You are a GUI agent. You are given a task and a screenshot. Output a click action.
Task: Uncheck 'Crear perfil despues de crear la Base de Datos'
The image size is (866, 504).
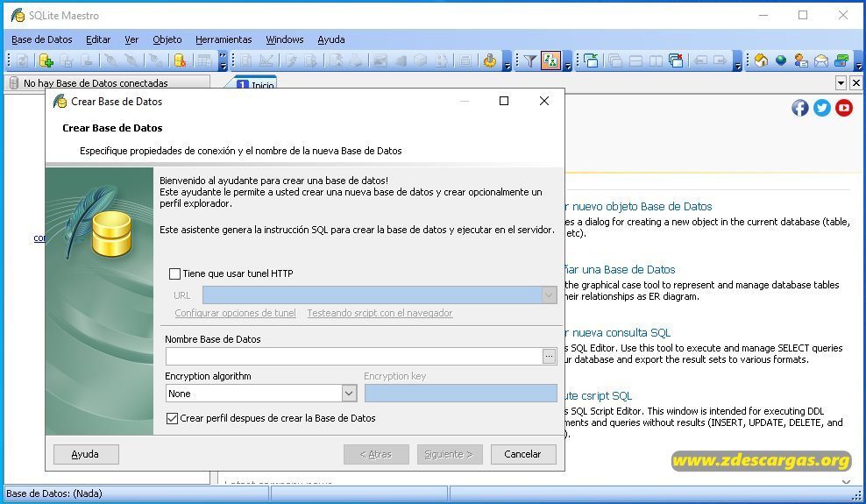(x=173, y=418)
